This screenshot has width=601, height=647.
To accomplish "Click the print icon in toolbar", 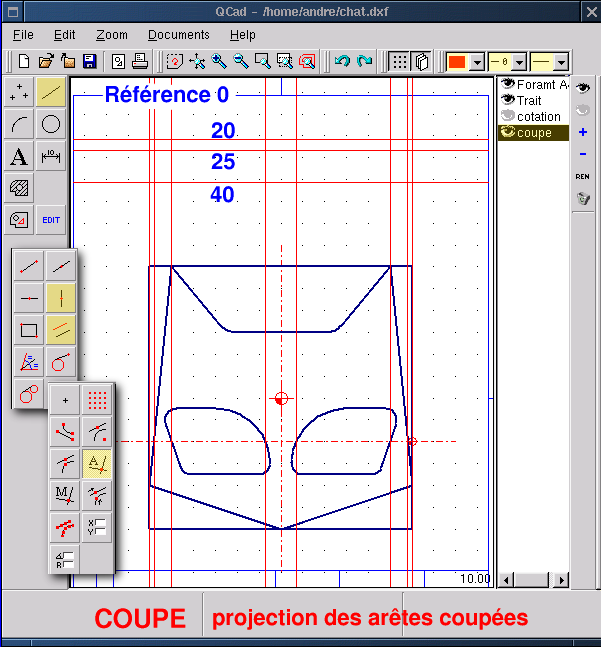I will point(140,61).
